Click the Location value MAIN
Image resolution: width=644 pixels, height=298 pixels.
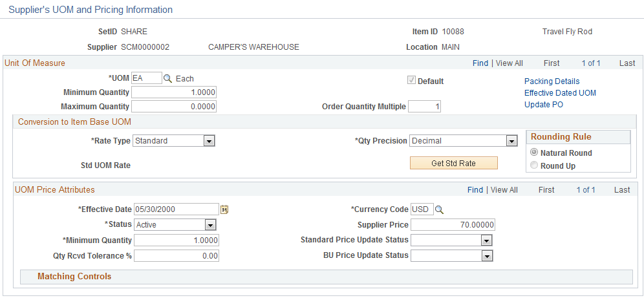[x=451, y=47]
